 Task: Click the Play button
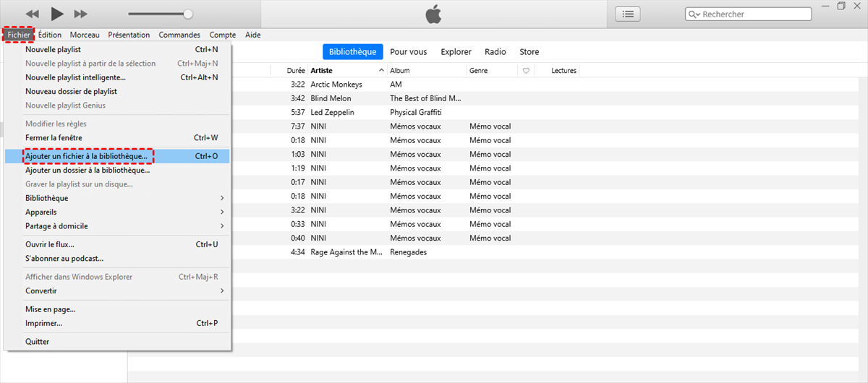click(x=57, y=14)
